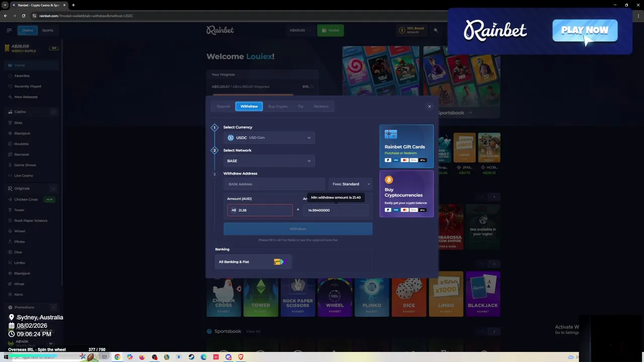Open Windows Start menu
The width and height of the screenshot is (644, 362).
tap(6, 357)
